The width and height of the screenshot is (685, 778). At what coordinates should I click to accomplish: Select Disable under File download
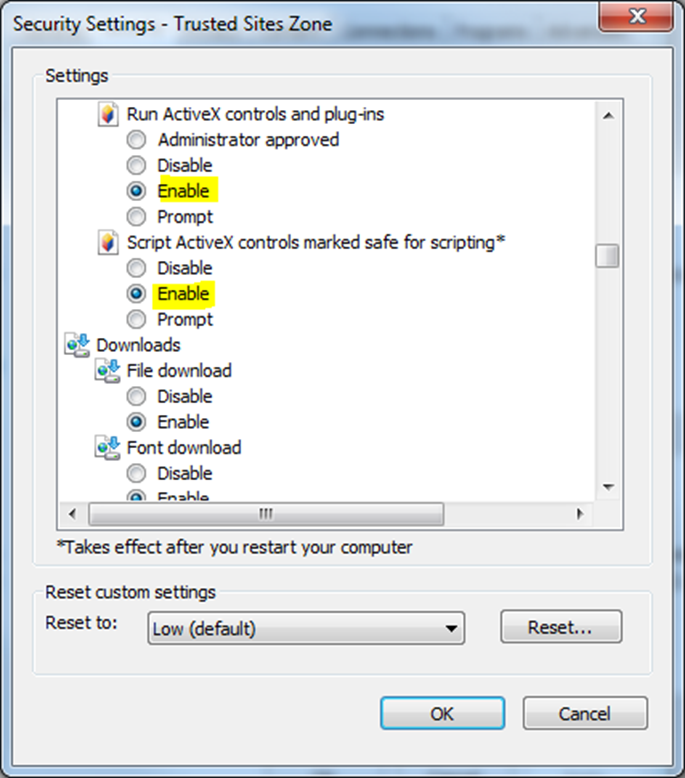pyautogui.click(x=138, y=396)
